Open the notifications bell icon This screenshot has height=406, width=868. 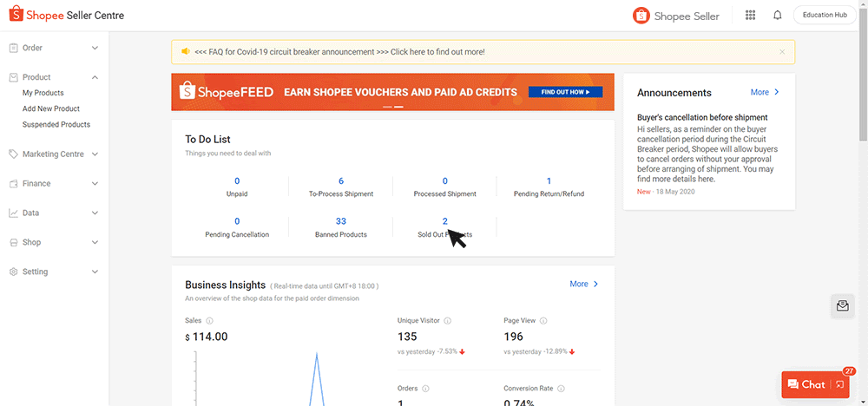777,16
